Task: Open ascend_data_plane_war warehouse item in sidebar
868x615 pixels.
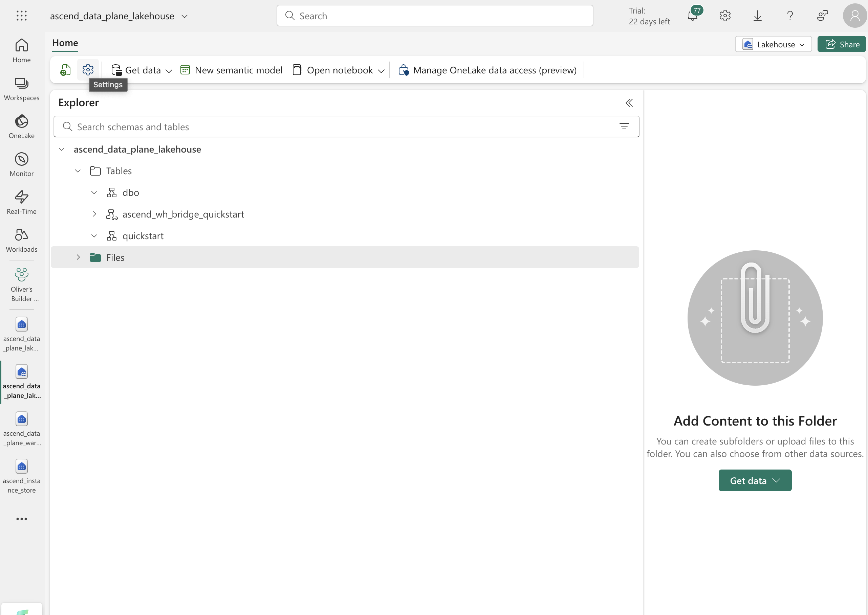Action: tap(22, 429)
